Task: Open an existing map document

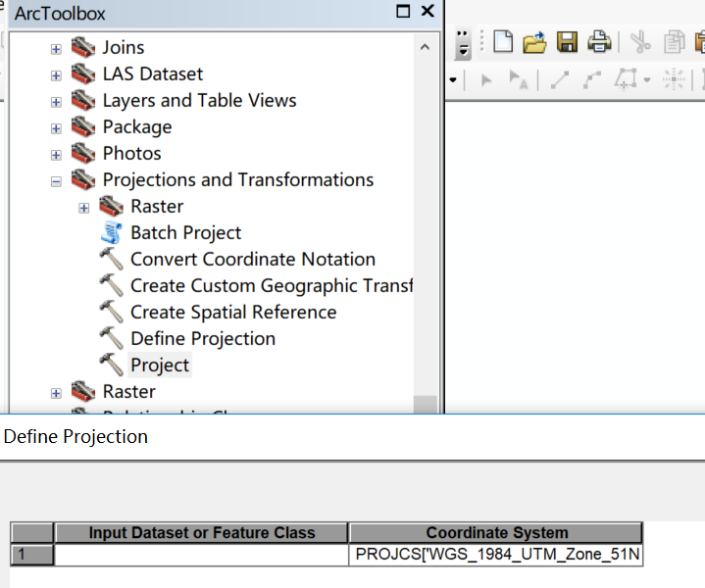Action: click(x=534, y=42)
